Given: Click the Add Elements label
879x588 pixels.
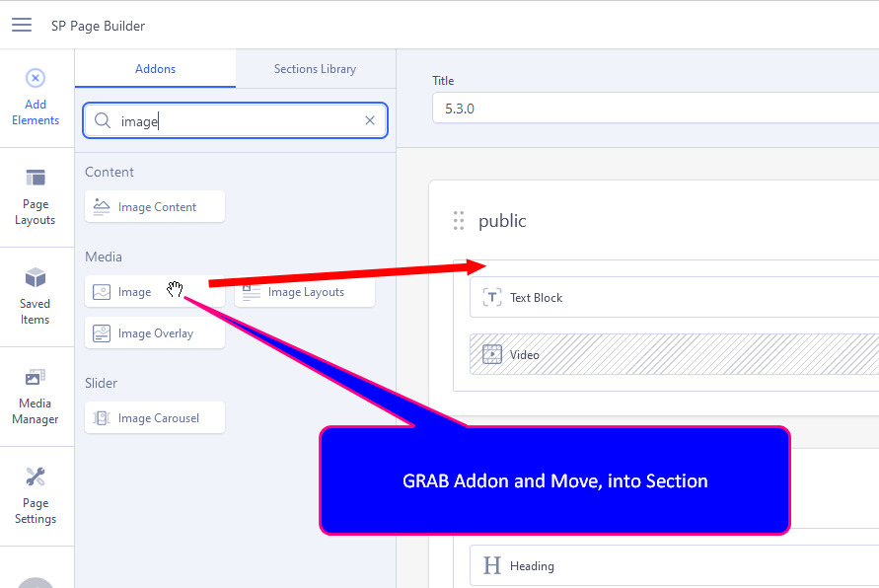Looking at the screenshot, I should (x=36, y=112).
